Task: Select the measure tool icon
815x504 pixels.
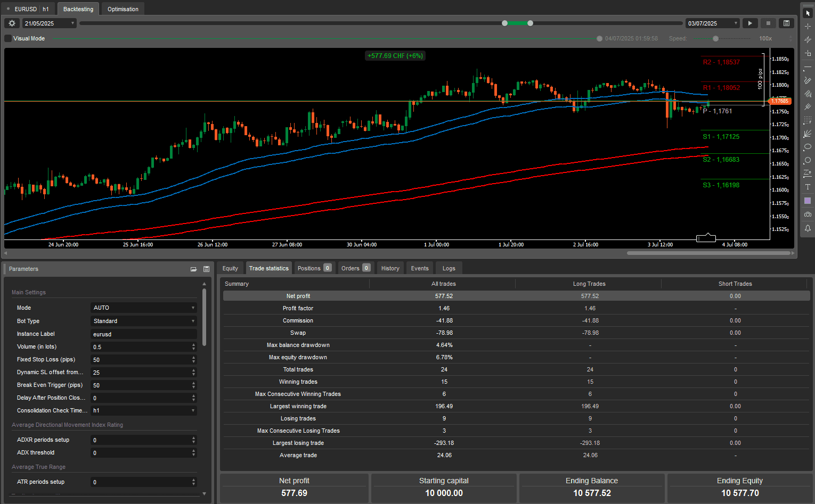Action: 808,53
